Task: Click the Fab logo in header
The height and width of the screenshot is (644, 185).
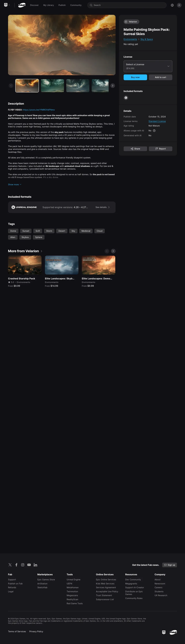Action: pyautogui.click(x=22, y=5)
